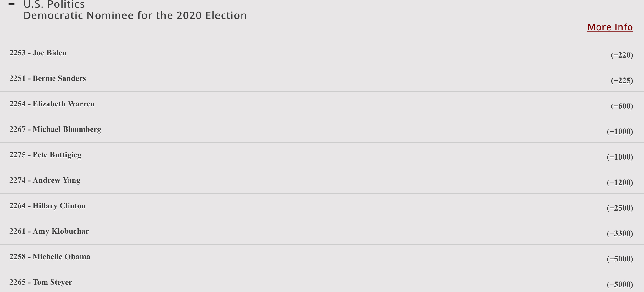The image size is (644, 292).
Task: Click the 2274 - Andrew Yang row label
Action: [x=45, y=180]
